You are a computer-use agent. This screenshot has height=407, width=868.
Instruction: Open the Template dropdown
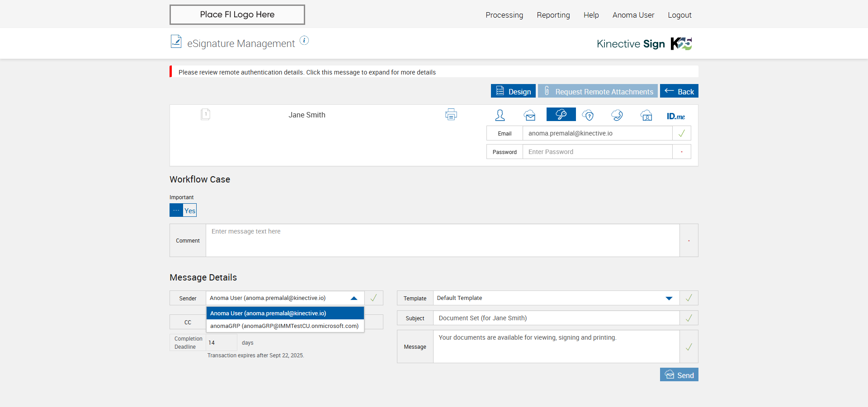coord(669,298)
